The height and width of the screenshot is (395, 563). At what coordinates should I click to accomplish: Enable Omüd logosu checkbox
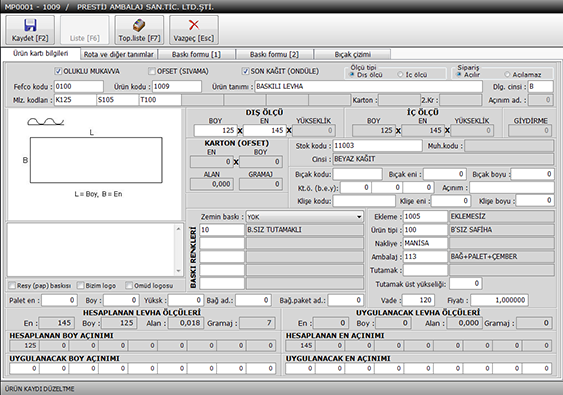[x=129, y=285]
